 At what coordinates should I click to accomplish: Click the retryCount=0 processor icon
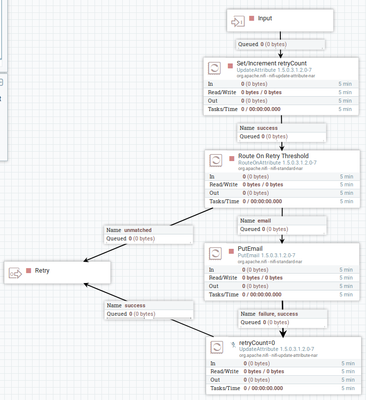click(x=217, y=347)
